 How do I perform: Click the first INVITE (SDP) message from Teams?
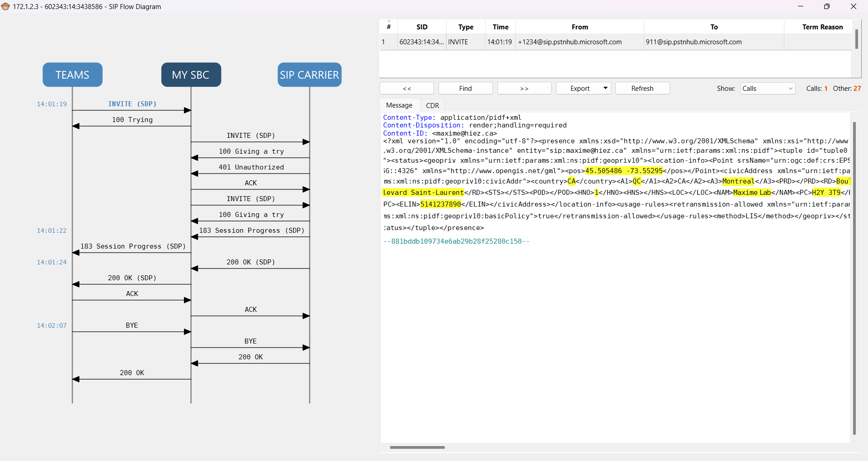click(132, 104)
